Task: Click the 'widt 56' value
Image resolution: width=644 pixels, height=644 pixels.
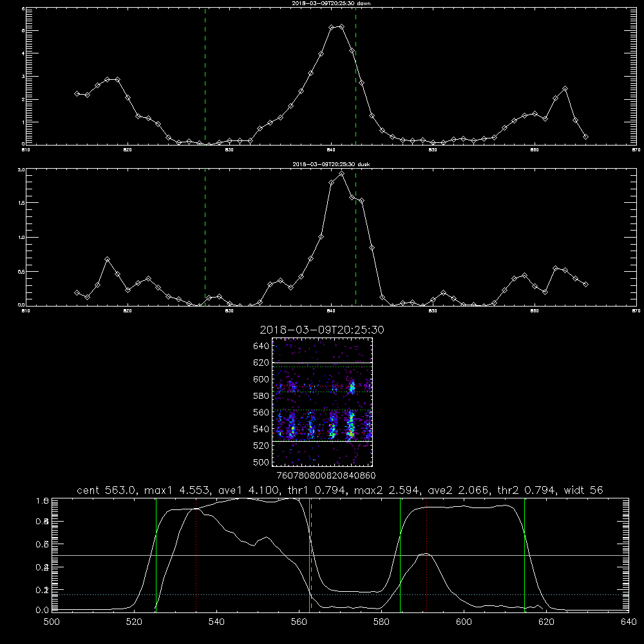Action: click(x=583, y=490)
